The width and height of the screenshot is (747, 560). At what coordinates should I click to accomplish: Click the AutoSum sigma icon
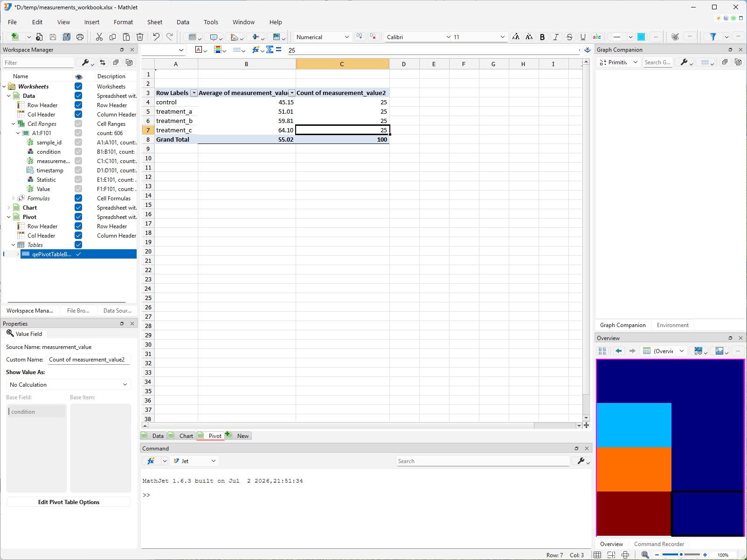270,50
